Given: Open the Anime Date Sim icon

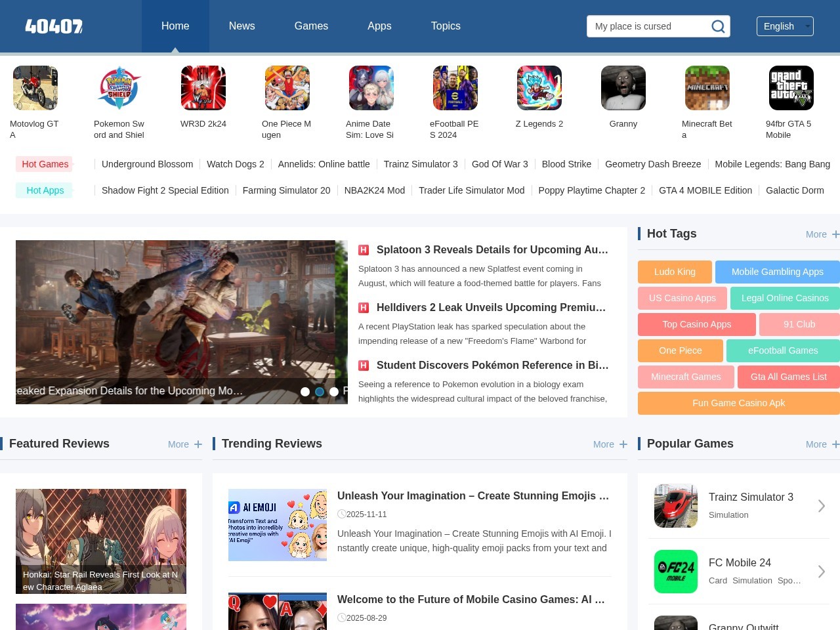Looking at the screenshot, I should pyautogui.click(x=371, y=88).
